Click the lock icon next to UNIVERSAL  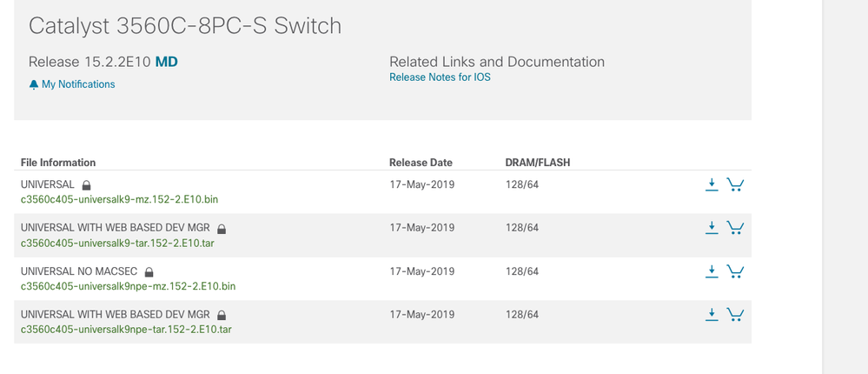[x=86, y=185]
